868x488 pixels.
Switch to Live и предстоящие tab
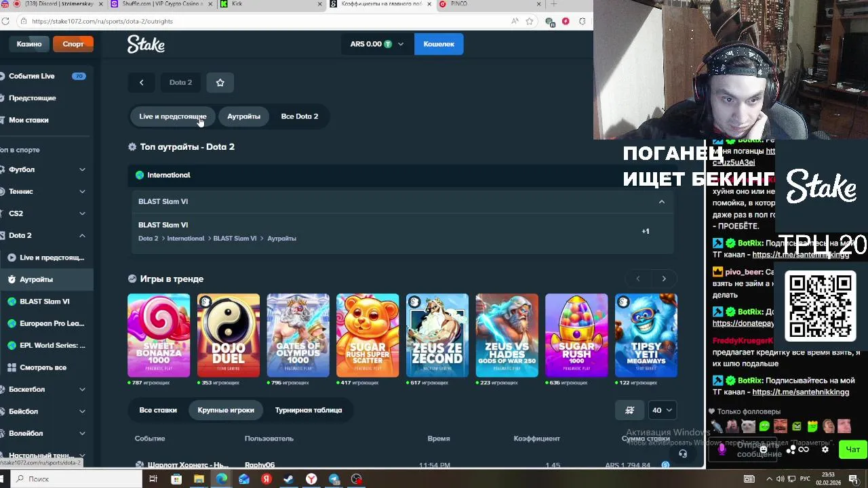[x=173, y=117]
